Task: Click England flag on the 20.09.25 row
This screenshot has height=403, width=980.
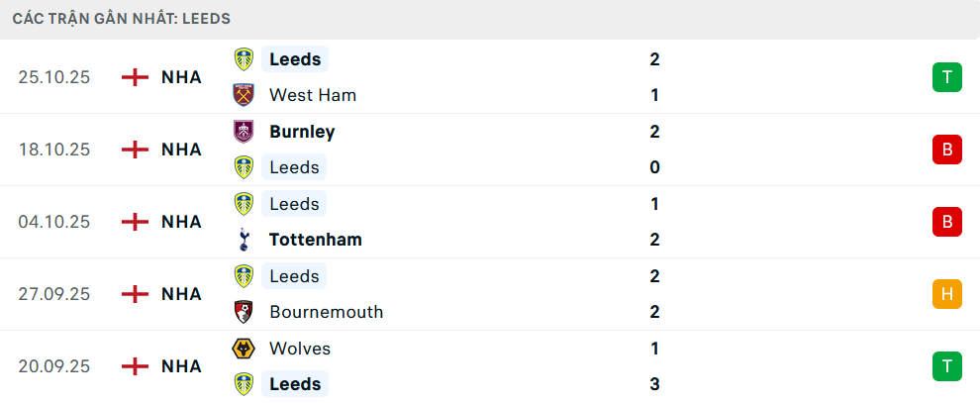Action: [x=135, y=366]
